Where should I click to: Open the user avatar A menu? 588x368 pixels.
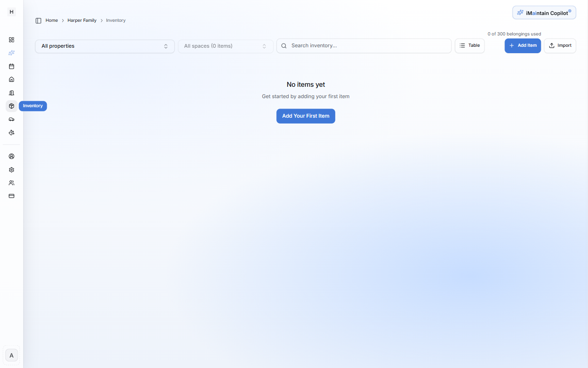pyautogui.click(x=11, y=355)
